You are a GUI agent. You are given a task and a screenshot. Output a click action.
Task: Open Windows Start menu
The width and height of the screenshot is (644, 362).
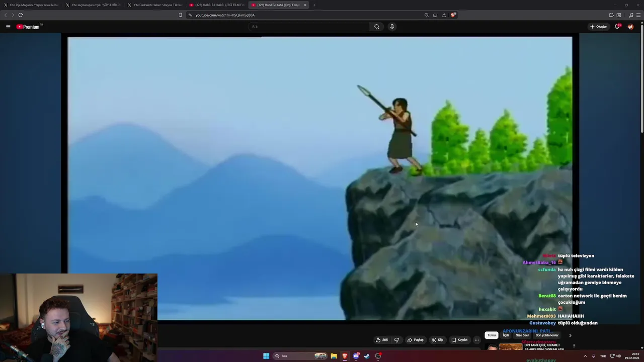(266, 356)
